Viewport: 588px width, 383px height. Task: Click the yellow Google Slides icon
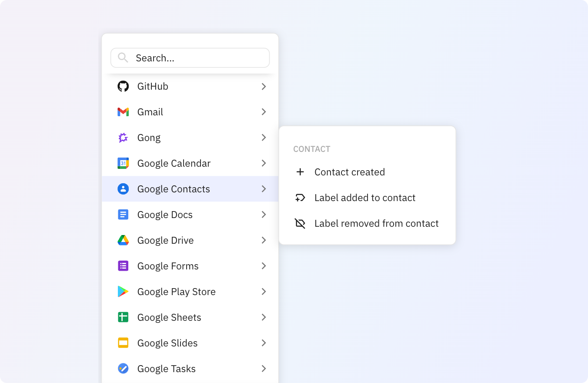pos(123,343)
